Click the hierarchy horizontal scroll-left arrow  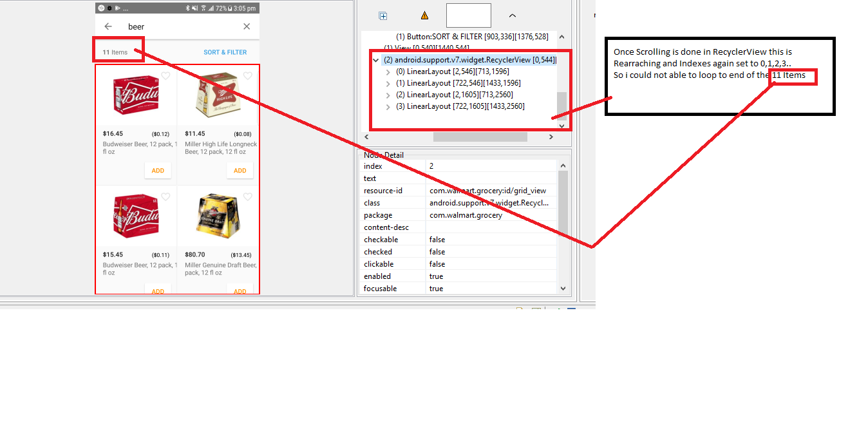click(x=366, y=137)
